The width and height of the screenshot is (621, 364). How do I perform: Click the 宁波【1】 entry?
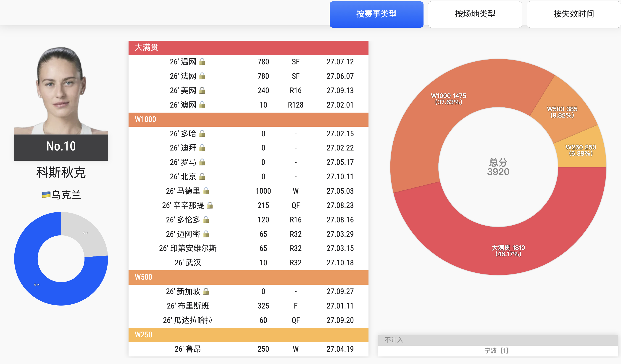(x=497, y=351)
